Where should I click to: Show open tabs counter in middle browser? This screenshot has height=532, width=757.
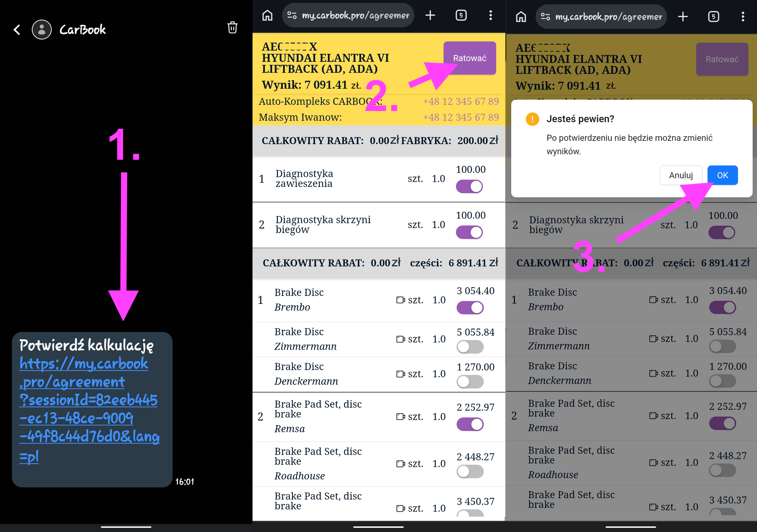coord(461,15)
